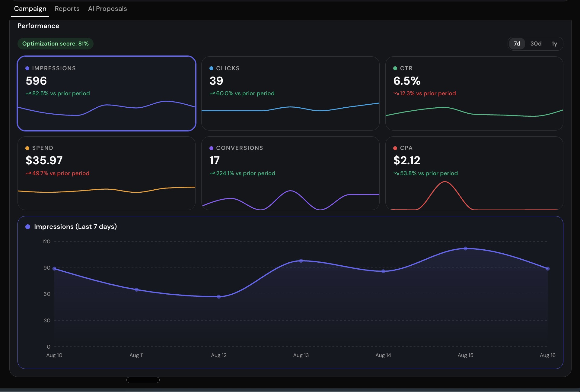The image size is (580, 392).
Task: Click the 60.0% vs prior period text
Action: pos(245,93)
